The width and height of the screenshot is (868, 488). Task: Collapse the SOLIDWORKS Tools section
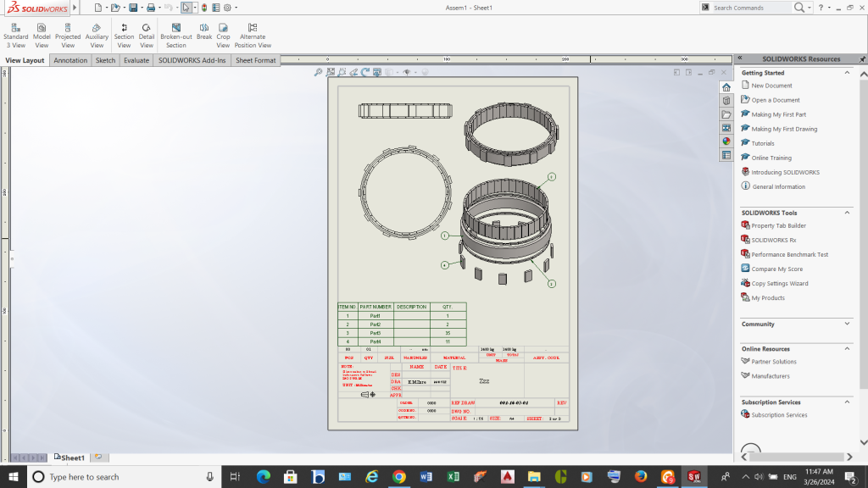pyautogui.click(x=847, y=213)
